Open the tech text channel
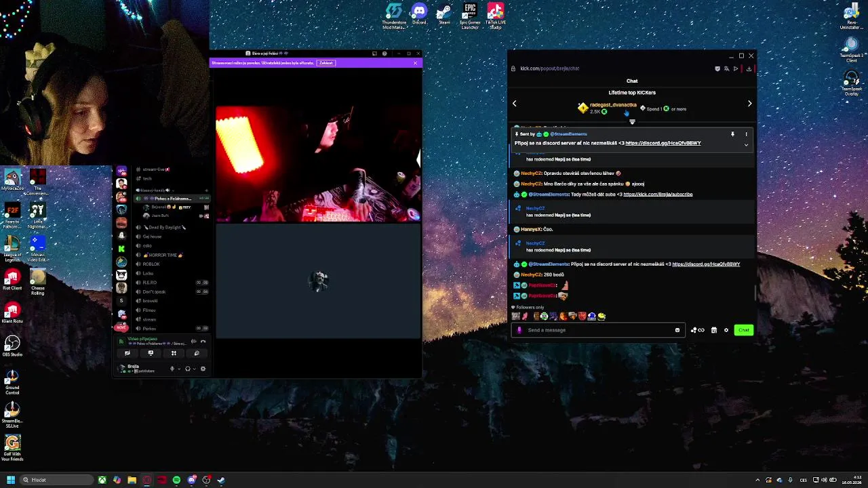868x488 pixels. click(147, 178)
